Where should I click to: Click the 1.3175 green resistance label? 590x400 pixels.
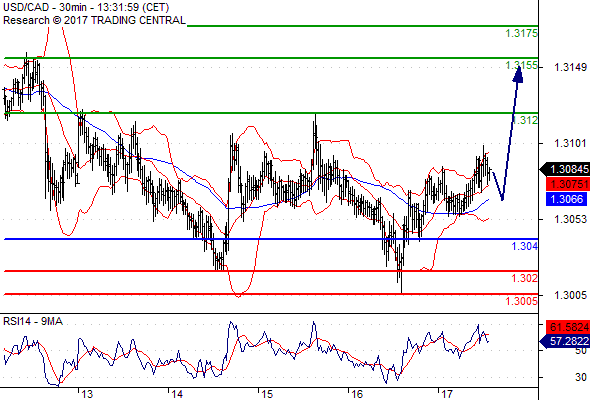pyautogui.click(x=521, y=33)
